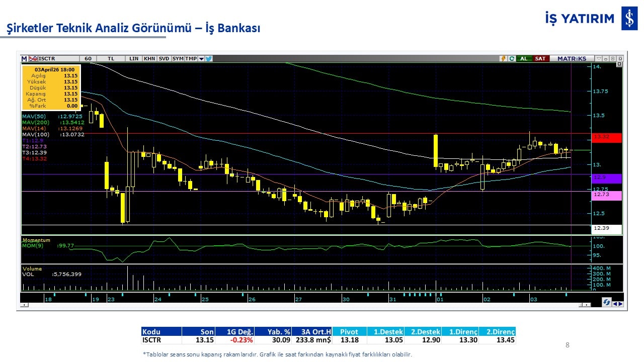Click the green circular refresh icon
Image resolution: width=644 pixels, height=362 pixels.
pyautogui.click(x=512, y=59)
